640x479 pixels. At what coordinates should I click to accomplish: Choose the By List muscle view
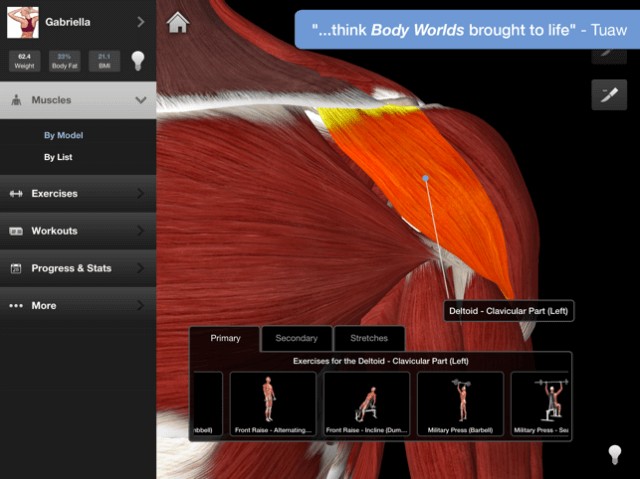click(58, 157)
